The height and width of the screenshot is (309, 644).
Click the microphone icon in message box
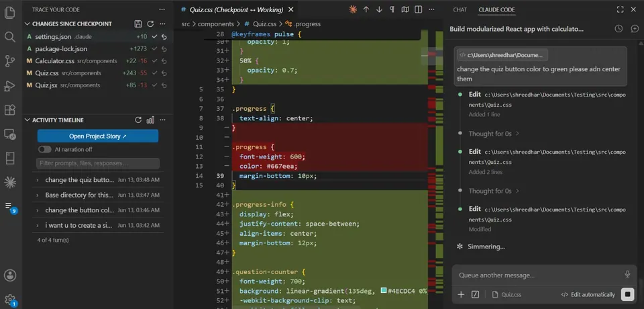click(627, 275)
